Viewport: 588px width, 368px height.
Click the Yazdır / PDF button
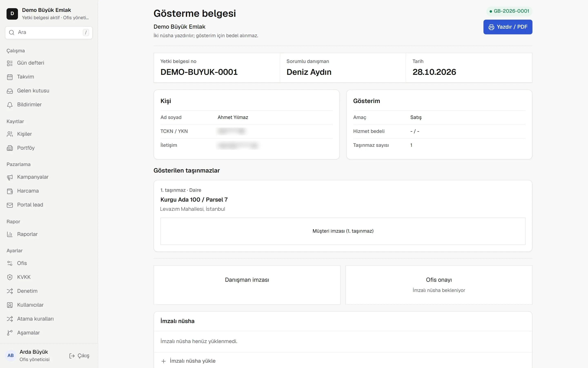click(508, 27)
